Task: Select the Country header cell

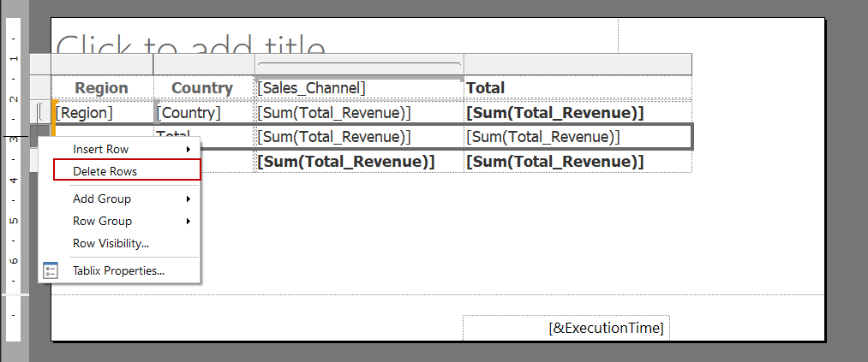Action: pos(203,87)
